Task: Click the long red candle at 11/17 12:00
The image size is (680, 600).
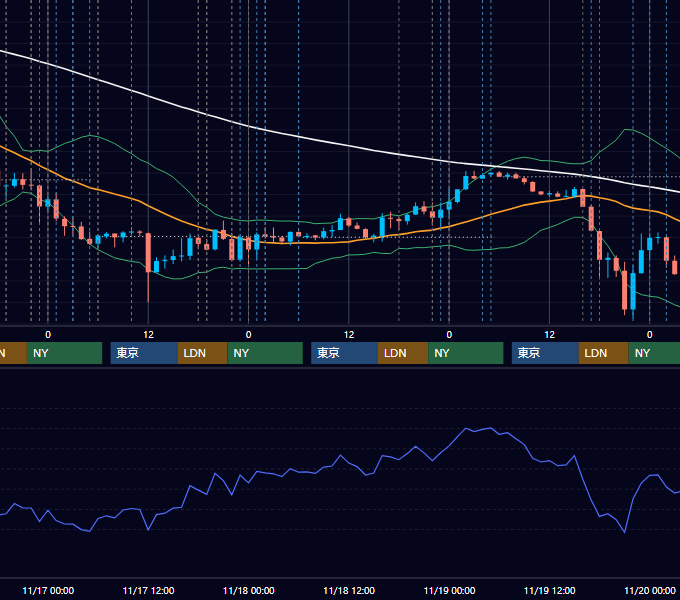Action: 148,253
